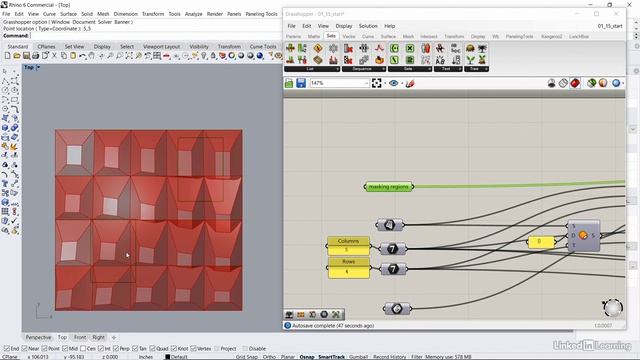Switch to the Perspective viewport tab
This screenshot has height=360, width=640.
coord(38,337)
